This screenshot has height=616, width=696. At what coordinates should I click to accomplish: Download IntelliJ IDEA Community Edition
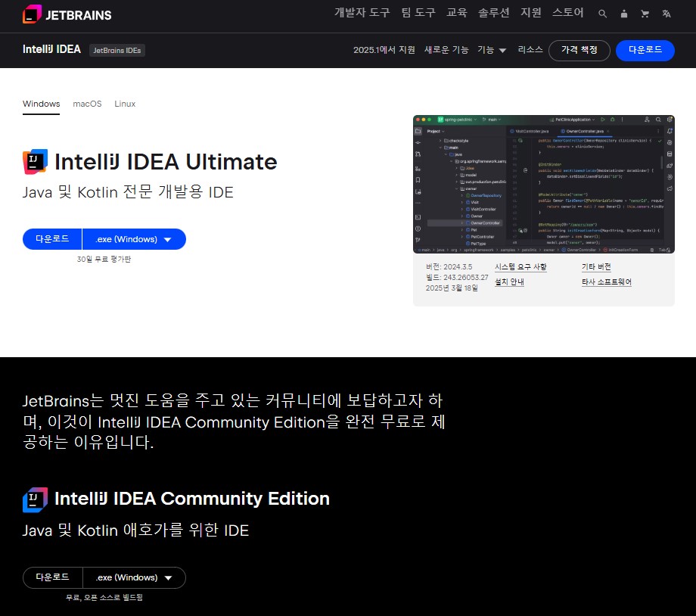click(x=52, y=577)
